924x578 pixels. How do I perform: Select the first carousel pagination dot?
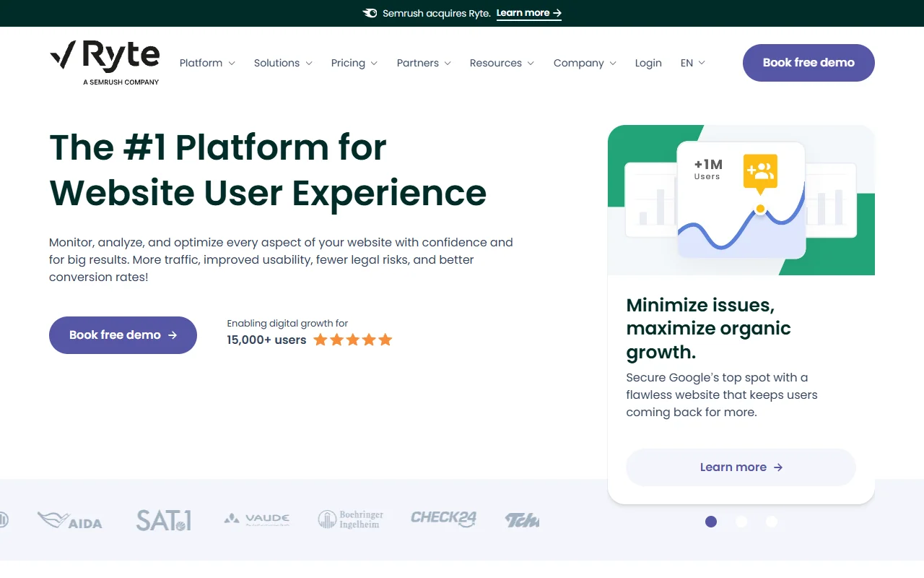tap(711, 522)
